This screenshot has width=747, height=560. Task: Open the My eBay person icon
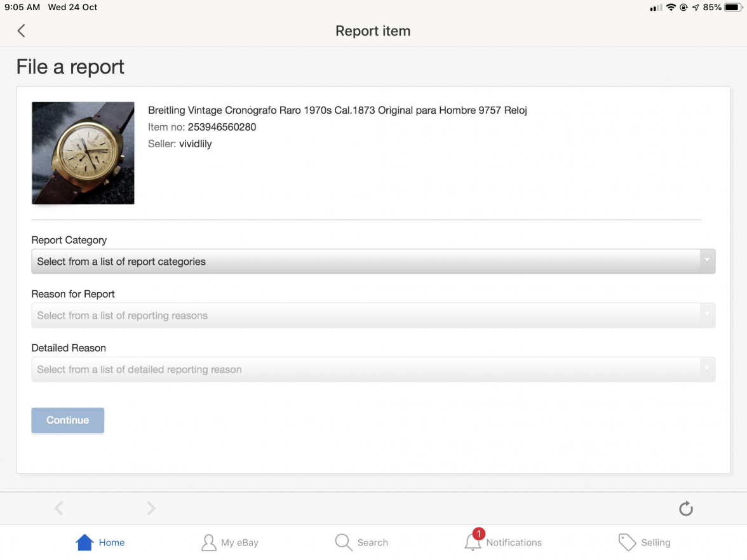point(208,542)
